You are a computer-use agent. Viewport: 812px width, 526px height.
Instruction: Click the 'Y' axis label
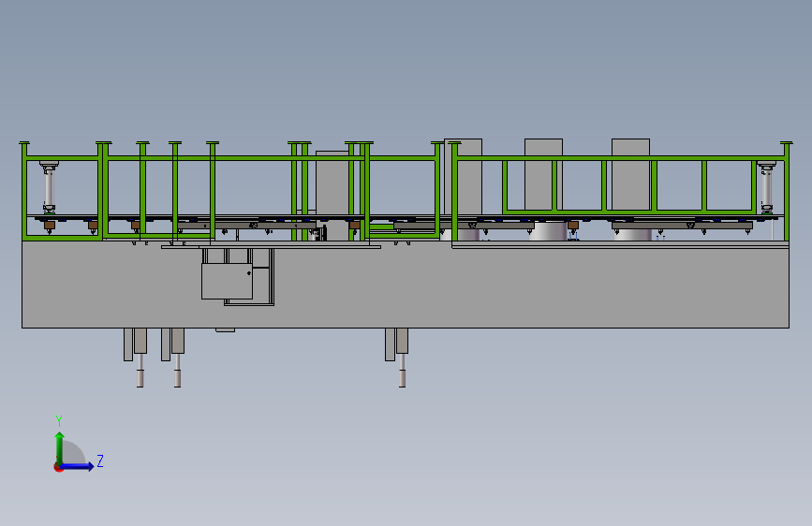pos(59,420)
